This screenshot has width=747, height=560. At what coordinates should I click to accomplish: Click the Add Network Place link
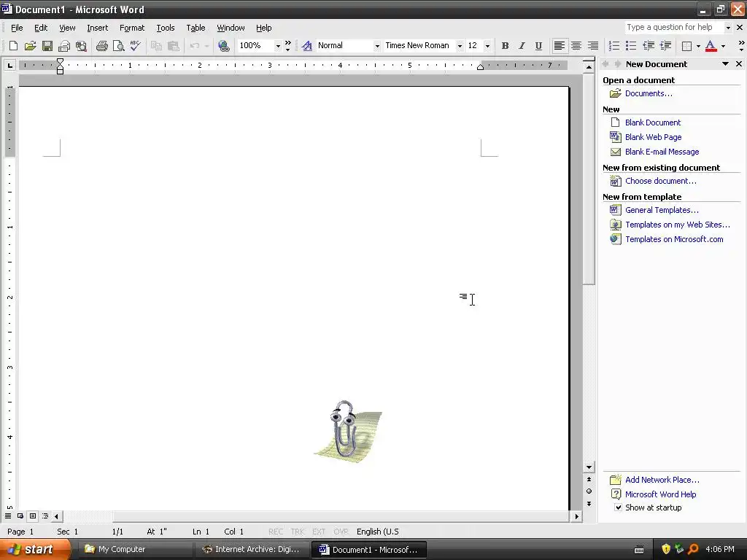(x=662, y=480)
